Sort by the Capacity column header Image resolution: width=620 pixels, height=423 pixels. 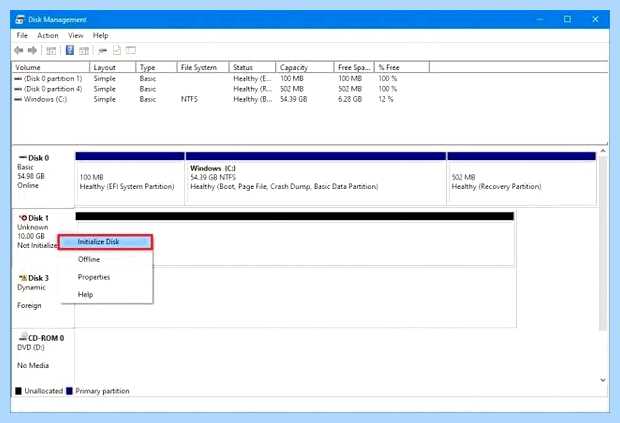click(305, 67)
